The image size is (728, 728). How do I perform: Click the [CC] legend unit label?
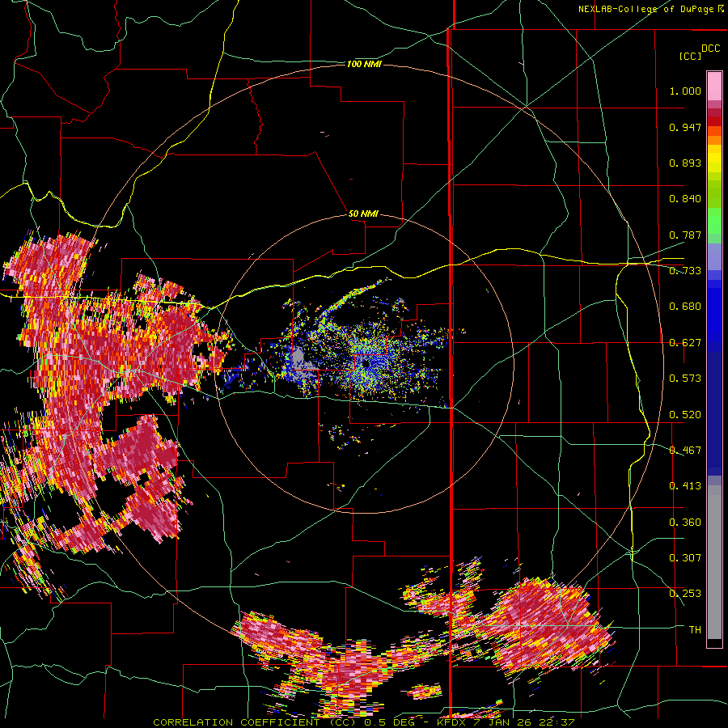pyautogui.click(x=690, y=56)
